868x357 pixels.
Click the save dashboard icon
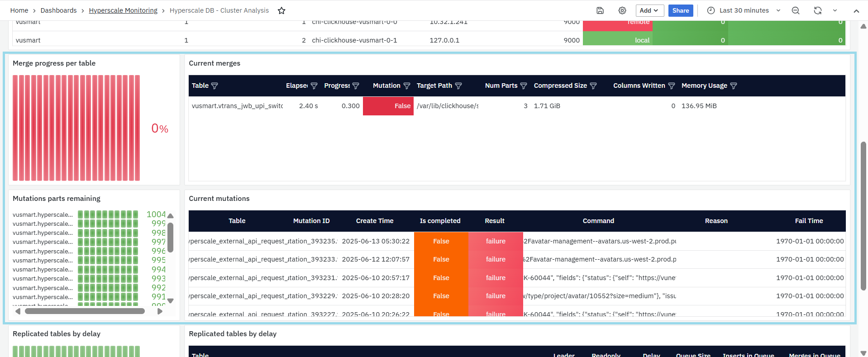600,10
